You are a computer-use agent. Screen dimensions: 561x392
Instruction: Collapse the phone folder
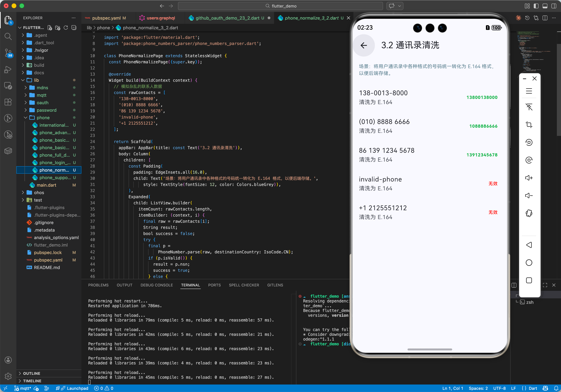43,117
